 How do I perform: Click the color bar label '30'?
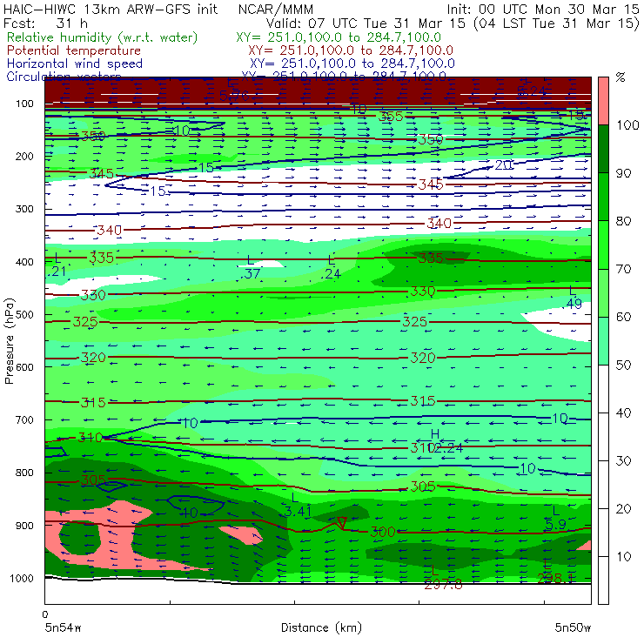tap(623, 461)
